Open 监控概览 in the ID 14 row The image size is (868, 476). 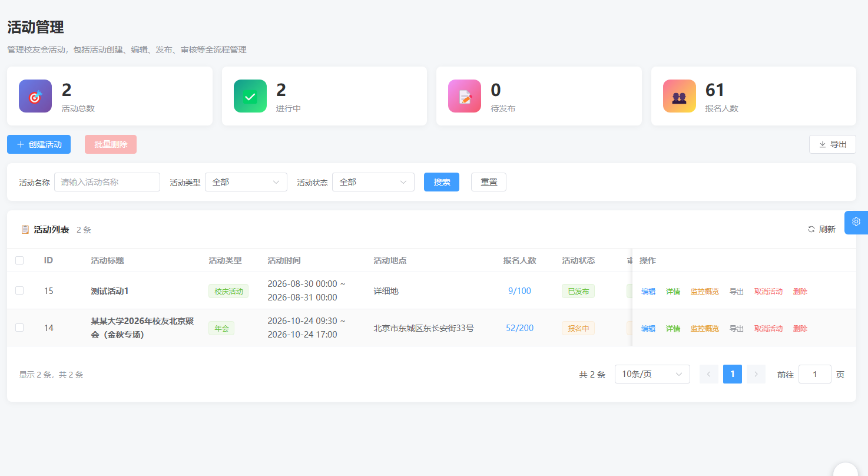pyautogui.click(x=705, y=329)
